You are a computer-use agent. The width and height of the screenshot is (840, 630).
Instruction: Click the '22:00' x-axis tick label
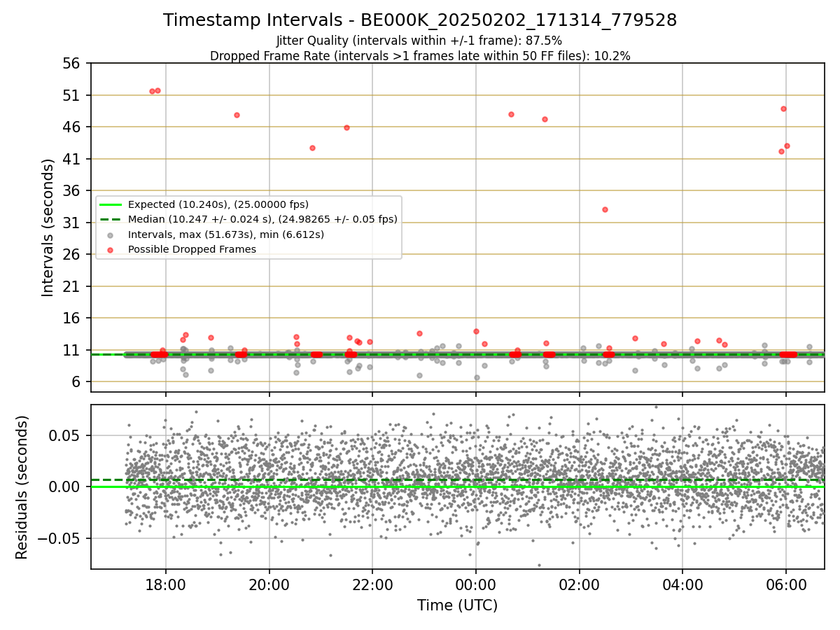(372, 584)
